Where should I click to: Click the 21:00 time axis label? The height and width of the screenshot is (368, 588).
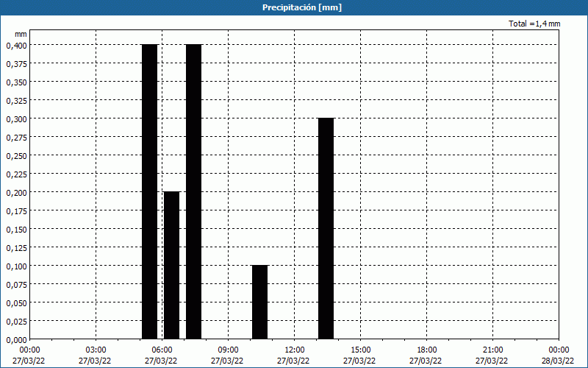point(492,350)
